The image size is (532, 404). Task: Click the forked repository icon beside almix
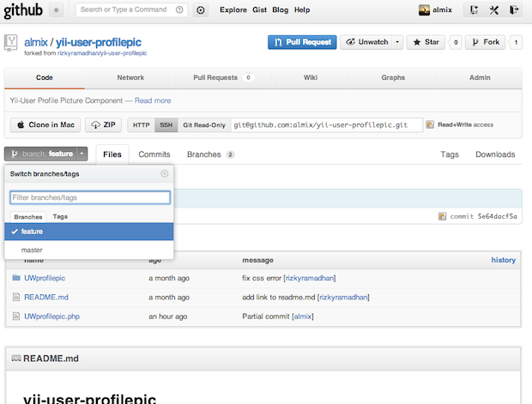(x=11, y=43)
